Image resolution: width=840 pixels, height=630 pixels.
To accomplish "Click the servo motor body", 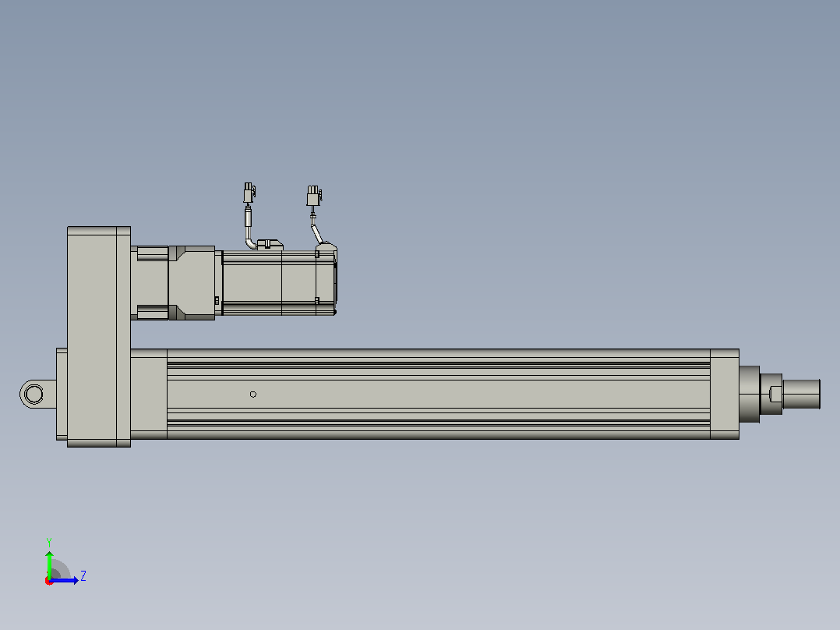I will (269, 282).
